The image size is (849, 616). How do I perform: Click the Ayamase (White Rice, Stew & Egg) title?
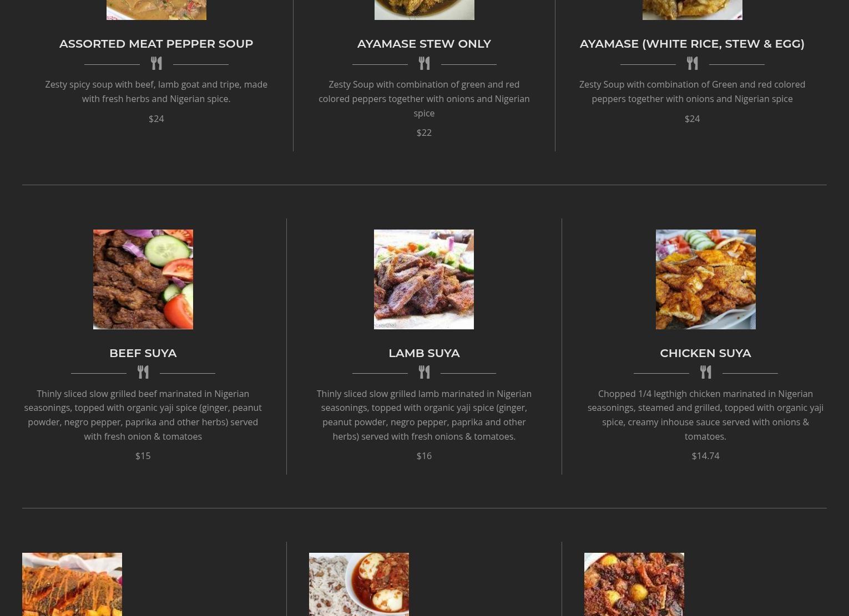point(692,44)
